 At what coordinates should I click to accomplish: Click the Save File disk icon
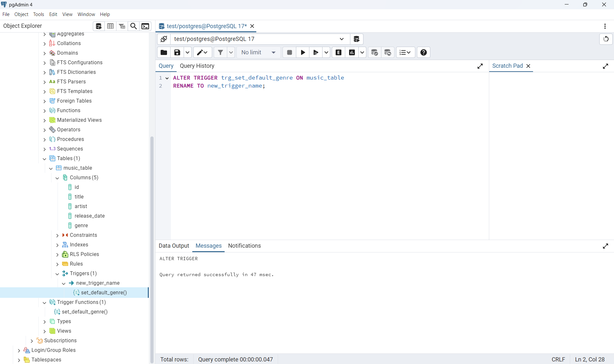click(177, 52)
